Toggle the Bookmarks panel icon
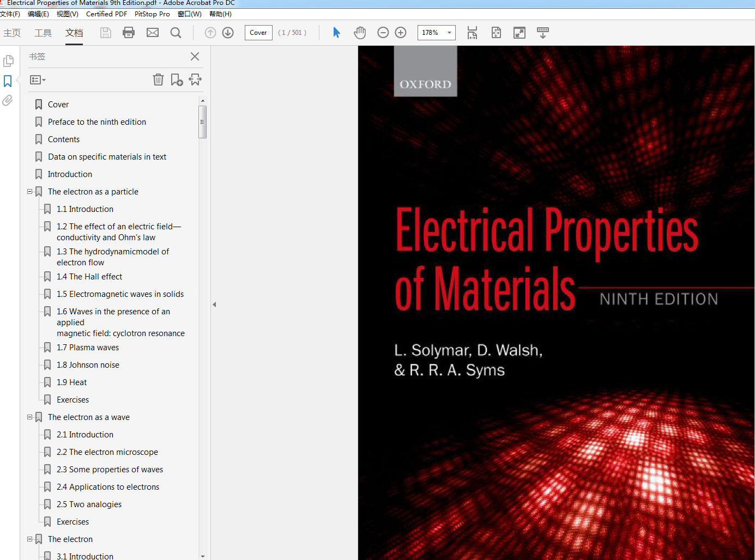The image size is (755, 560). click(8, 81)
